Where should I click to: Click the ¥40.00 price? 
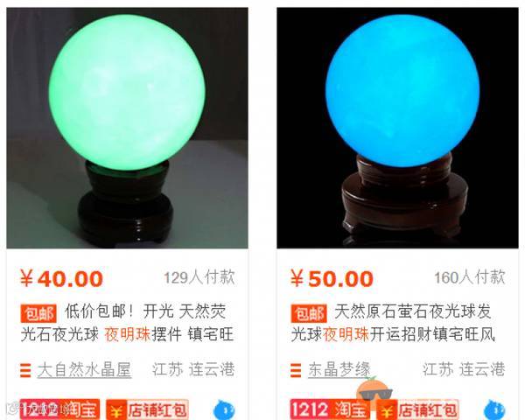pyautogui.click(x=61, y=278)
